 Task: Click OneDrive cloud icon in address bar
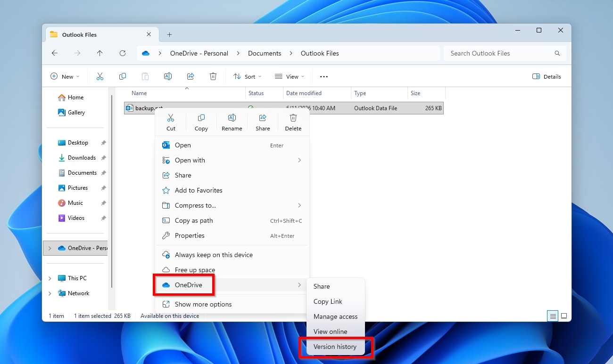pos(146,53)
